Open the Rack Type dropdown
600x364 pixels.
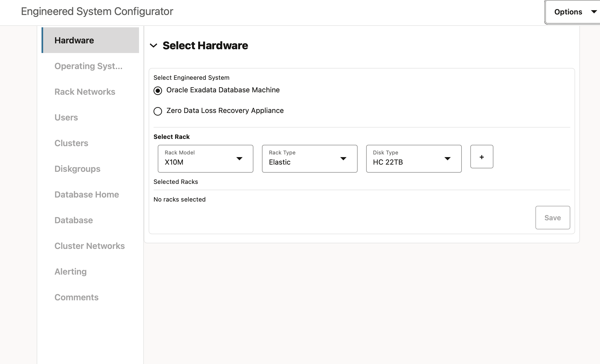pos(309,159)
